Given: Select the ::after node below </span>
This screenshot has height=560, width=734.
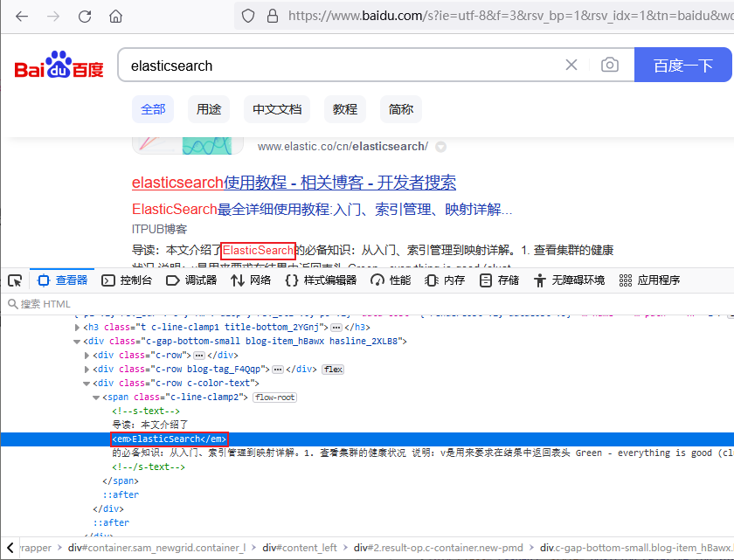Looking at the screenshot, I should tap(121, 495).
